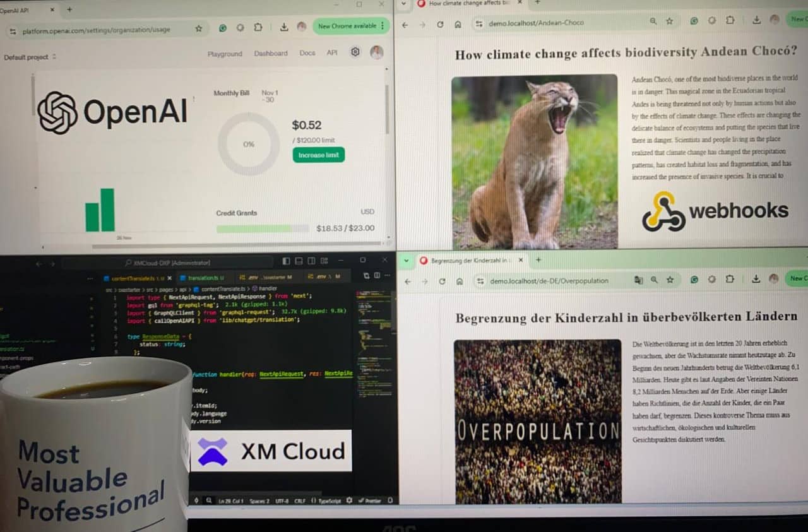Click the yawning cougar image
The image size is (808, 532).
(x=535, y=162)
